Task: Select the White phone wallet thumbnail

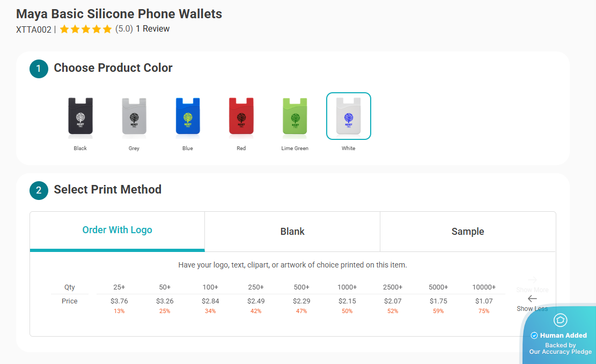Action: (x=349, y=116)
